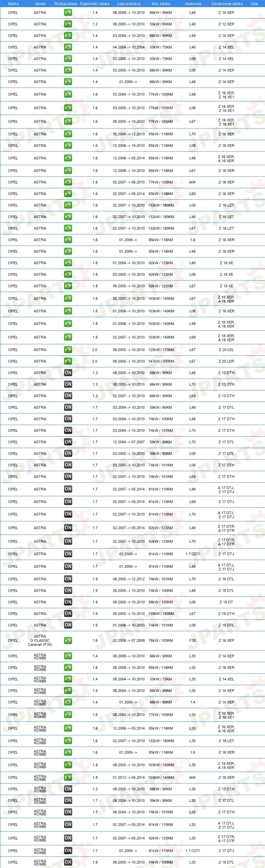Image resolution: width=265 pixels, height=868 pixels.
Task: Select the engine code Z 20 LER
Action: (226, 361)
